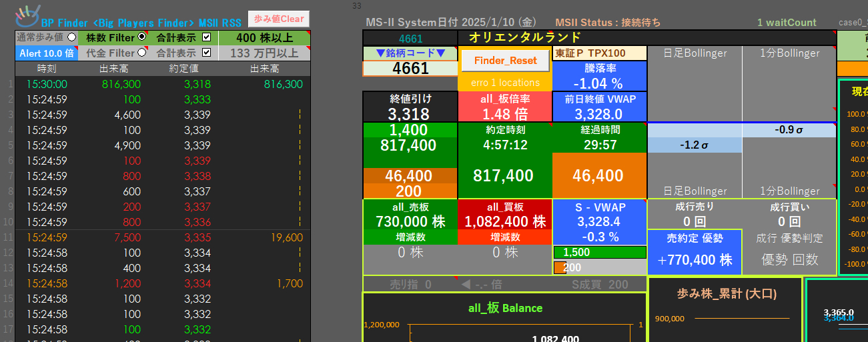Screen dimensions: 868x342
Task: Click the orange 200 bar under S-VWAP
Action: (560, 267)
